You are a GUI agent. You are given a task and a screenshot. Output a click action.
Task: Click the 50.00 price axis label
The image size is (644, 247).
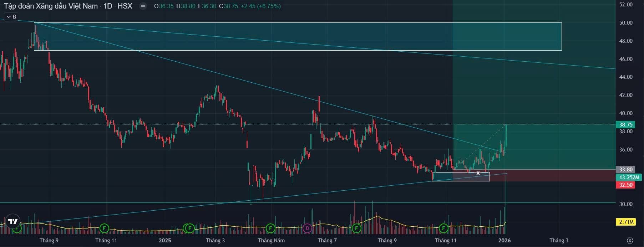[626, 23]
